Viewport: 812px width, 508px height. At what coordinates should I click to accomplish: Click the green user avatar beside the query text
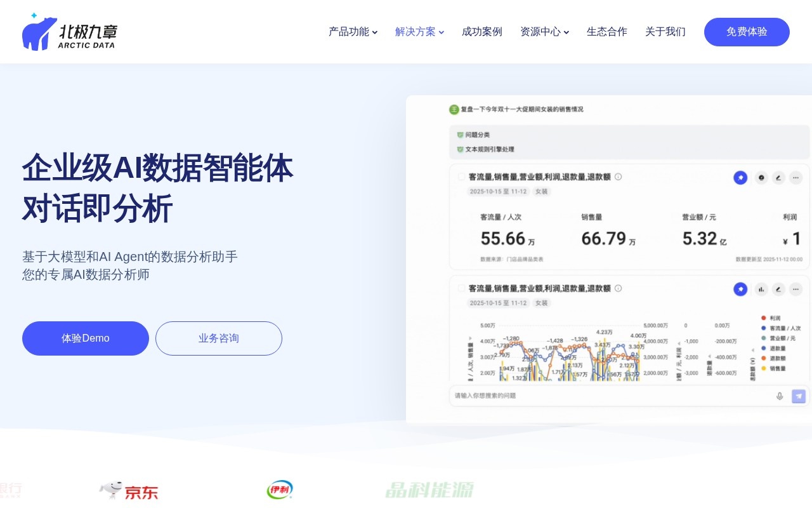[454, 109]
